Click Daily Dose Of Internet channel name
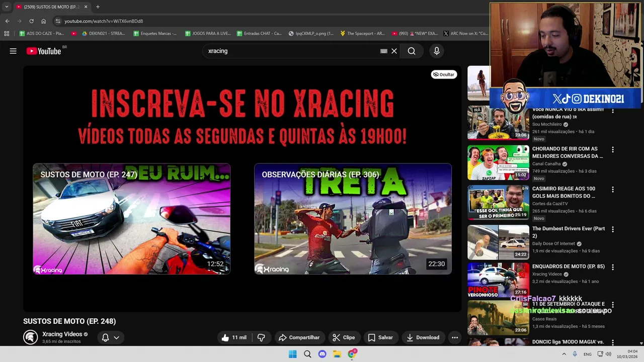This screenshot has width=644, height=362. point(553,244)
